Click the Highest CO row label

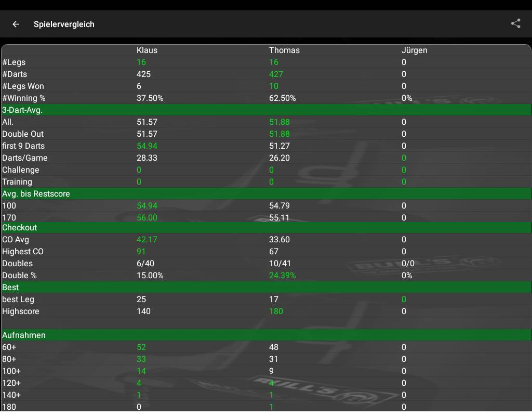(x=23, y=252)
